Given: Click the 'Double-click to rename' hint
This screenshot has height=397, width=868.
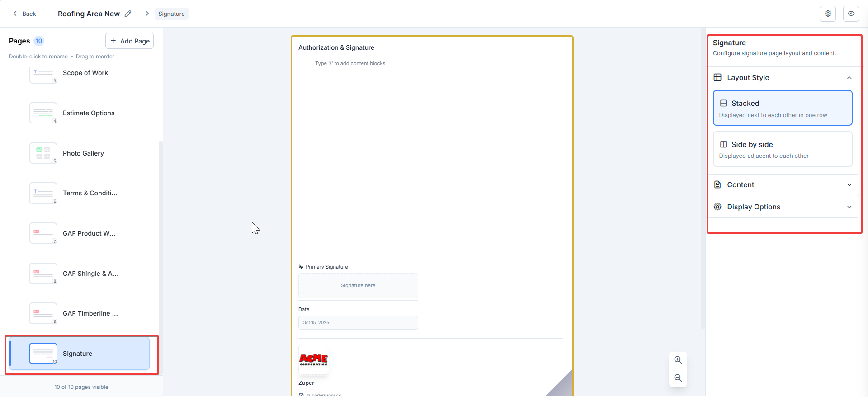Looking at the screenshot, I should click(38, 57).
